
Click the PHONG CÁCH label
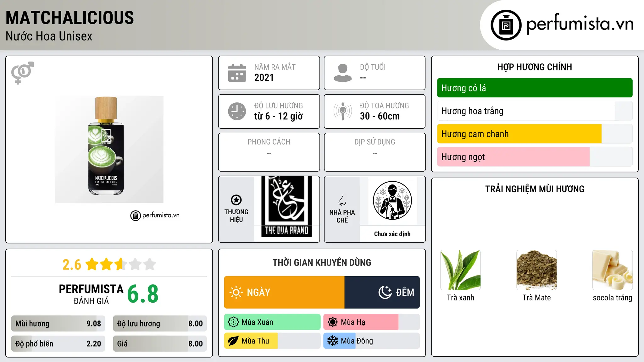tap(269, 142)
